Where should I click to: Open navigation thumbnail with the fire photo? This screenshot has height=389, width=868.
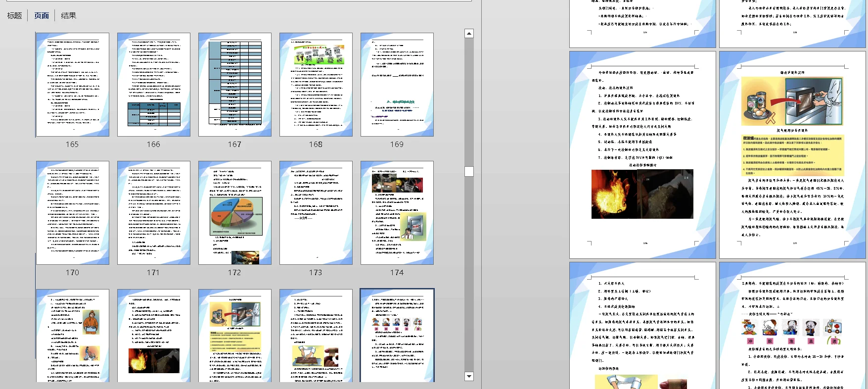[x=154, y=336]
